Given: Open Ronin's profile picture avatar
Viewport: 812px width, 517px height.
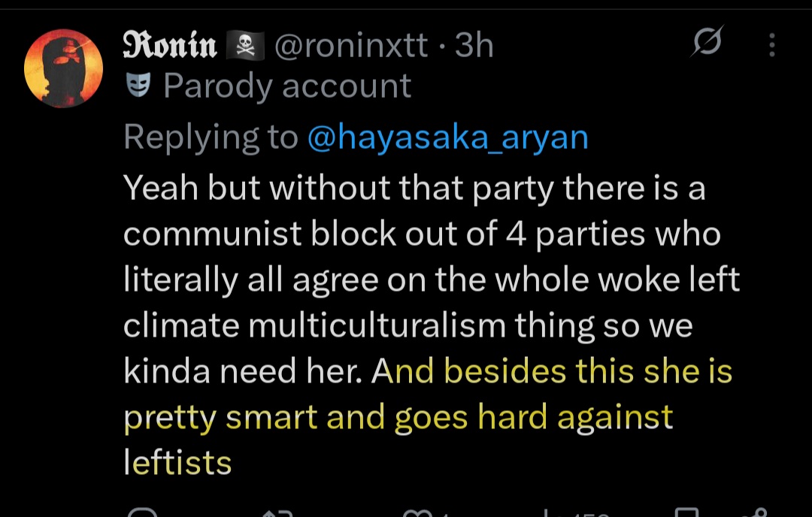Looking at the screenshot, I should [63, 68].
